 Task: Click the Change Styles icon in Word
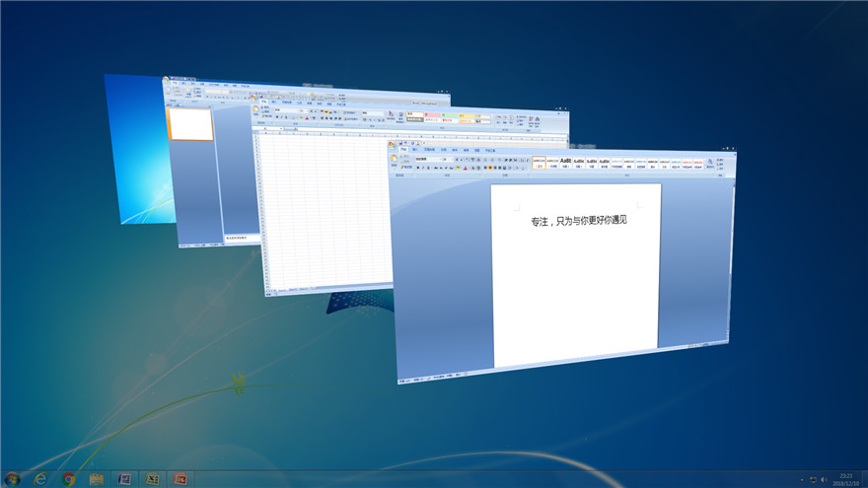pos(710,163)
